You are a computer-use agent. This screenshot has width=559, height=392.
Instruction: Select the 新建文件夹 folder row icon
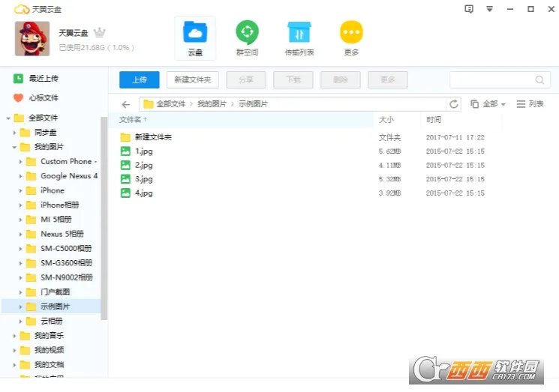coord(125,137)
